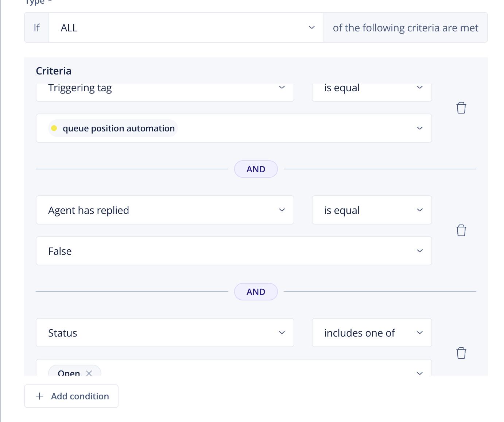Toggle the AND connector below Triggering tag condition
Screen dimensions: 504x422
click(256, 169)
